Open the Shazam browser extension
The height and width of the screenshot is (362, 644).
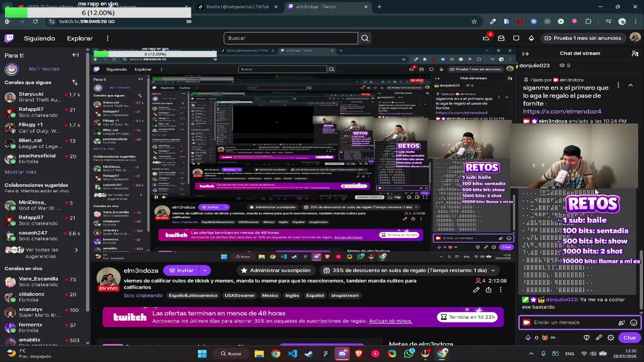tap(534, 22)
